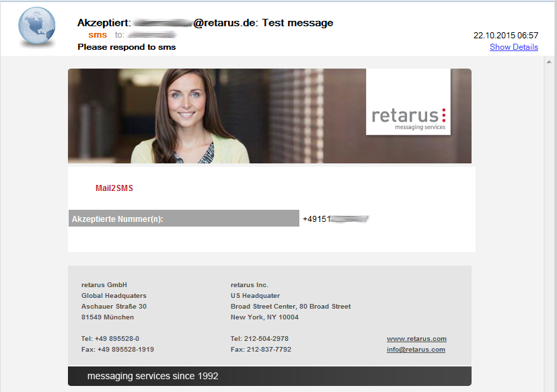
Task: Click the info@retarus.com email link
Action: click(x=416, y=350)
